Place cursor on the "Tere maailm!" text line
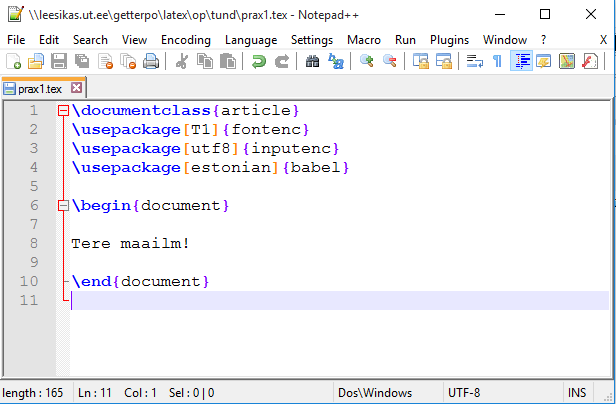 click(130, 243)
